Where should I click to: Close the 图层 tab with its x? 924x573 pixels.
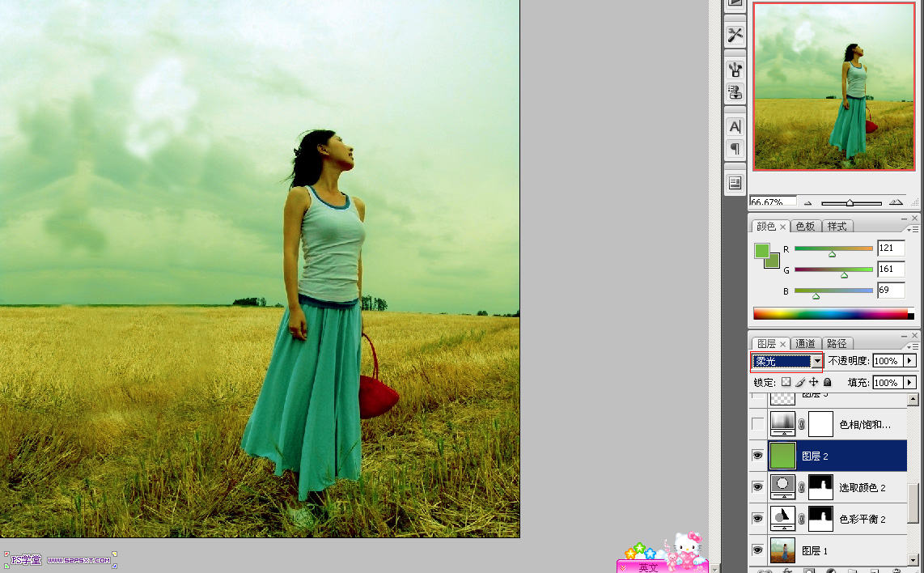(x=782, y=344)
